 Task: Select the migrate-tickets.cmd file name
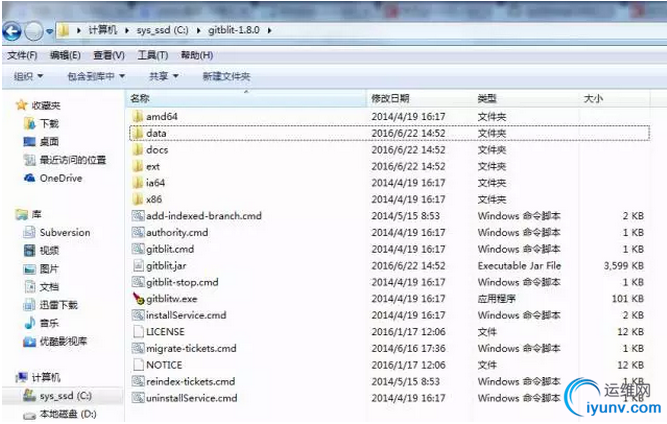click(191, 348)
